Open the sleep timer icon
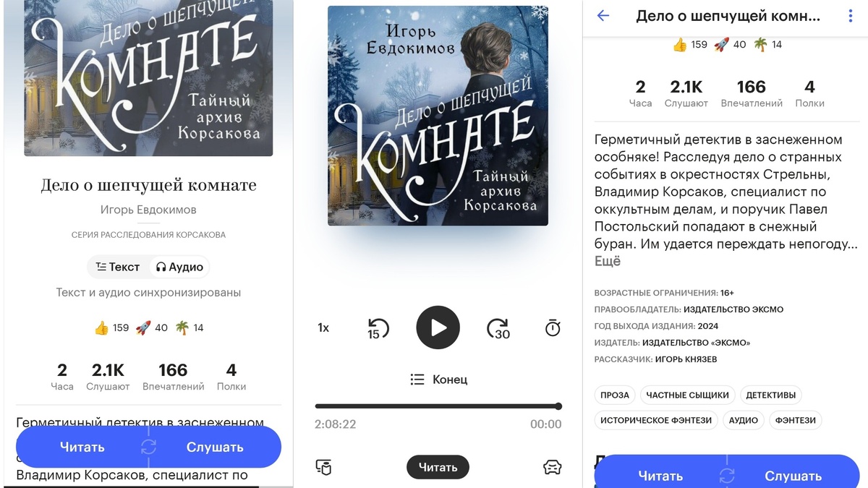Image resolution: width=868 pixels, height=488 pixels. click(x=553, y=328)
